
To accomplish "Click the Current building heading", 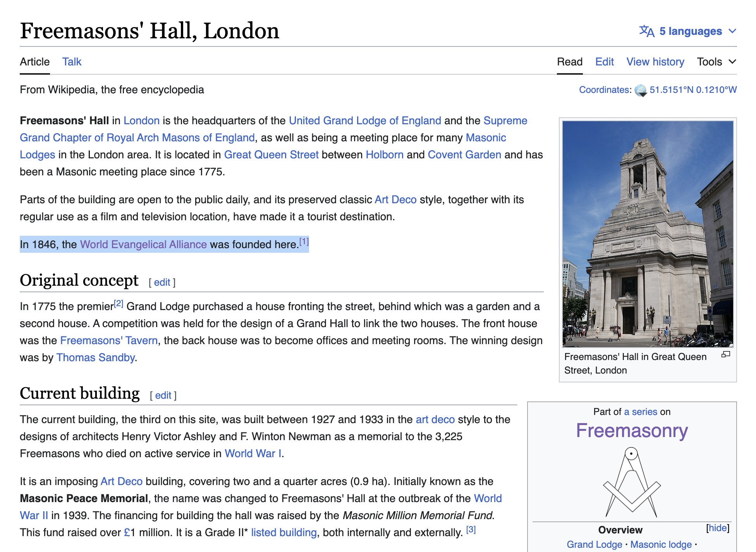I will [x=80, y=393].
